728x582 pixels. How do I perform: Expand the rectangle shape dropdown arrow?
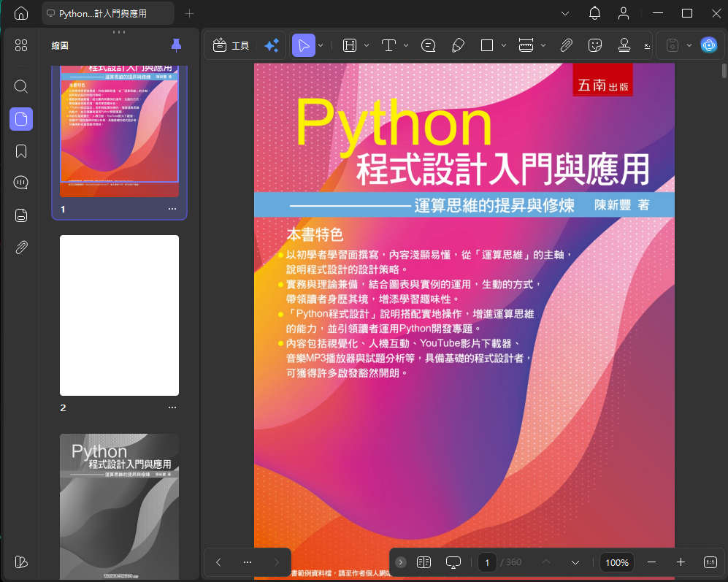(504, 45)
